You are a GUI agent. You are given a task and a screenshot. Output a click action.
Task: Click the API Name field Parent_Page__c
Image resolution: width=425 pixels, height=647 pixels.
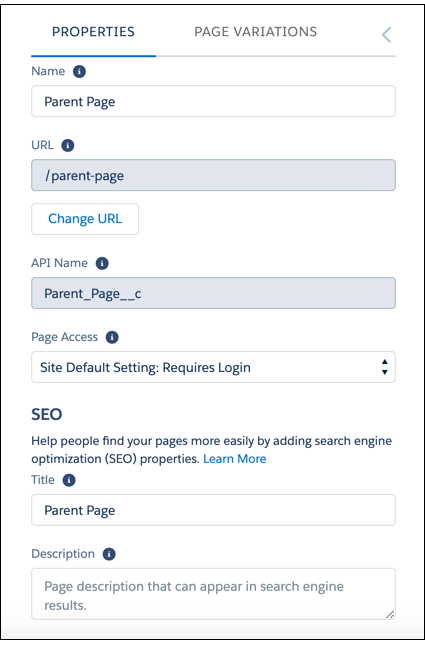213,293
